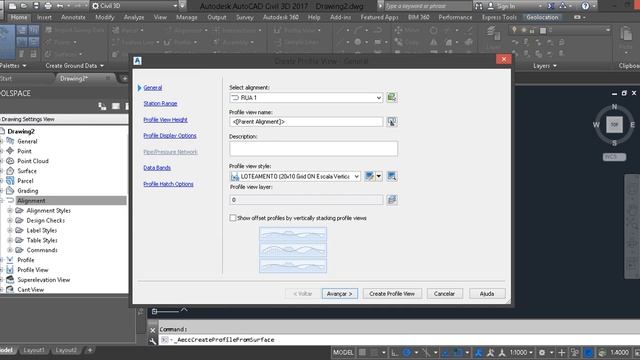Select the Superelevation View tree node
This screenshot has width=640, height=360.
coord(43,280)
